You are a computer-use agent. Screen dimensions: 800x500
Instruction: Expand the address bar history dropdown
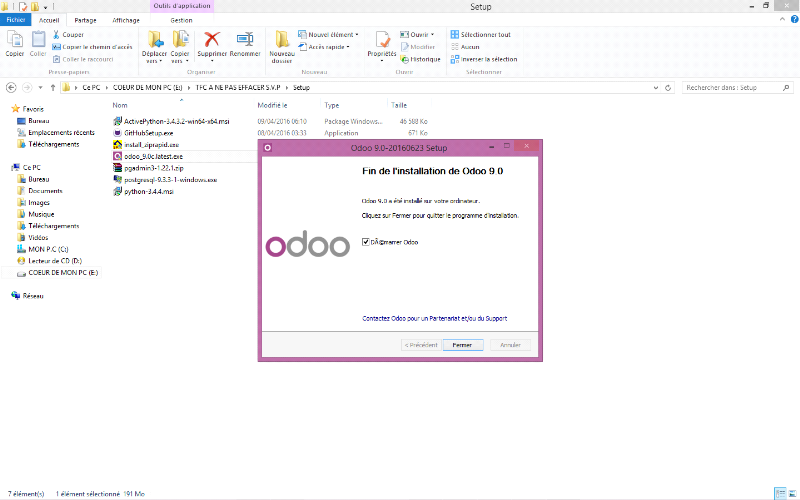656,88
